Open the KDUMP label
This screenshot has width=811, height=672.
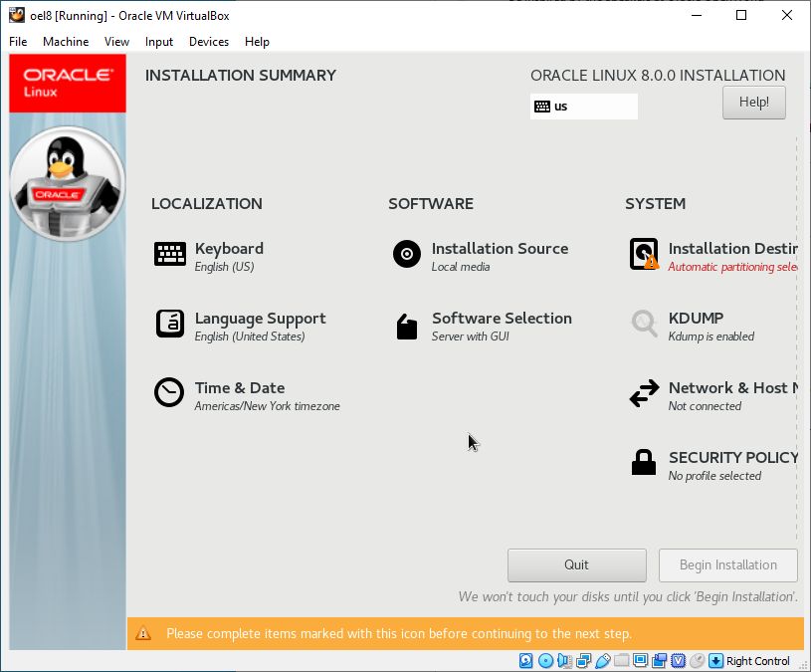click(x=696, y=319)
